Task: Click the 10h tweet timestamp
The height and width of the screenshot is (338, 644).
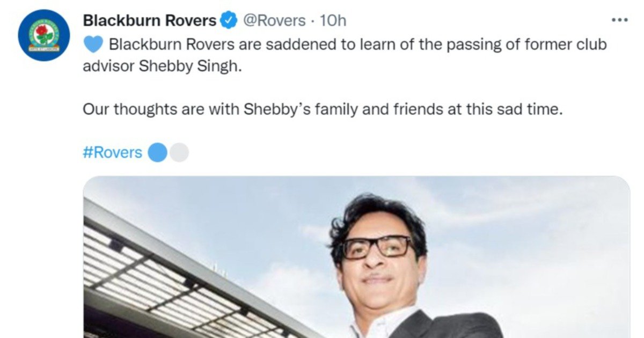Action: coord(333,20)
